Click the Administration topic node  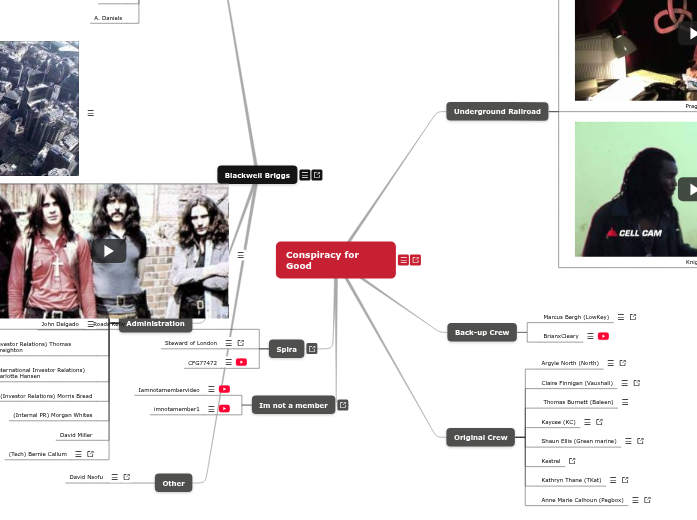[x=155, y=323]
